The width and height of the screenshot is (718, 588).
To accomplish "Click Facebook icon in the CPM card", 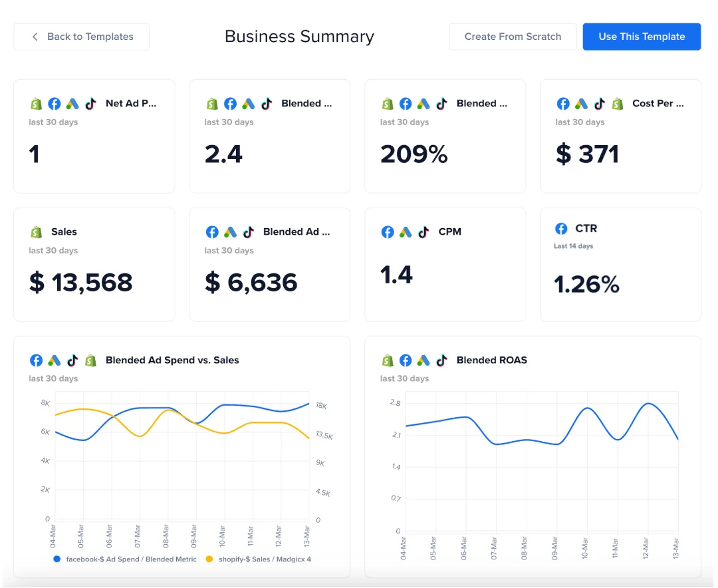I will tap(388, 232).
